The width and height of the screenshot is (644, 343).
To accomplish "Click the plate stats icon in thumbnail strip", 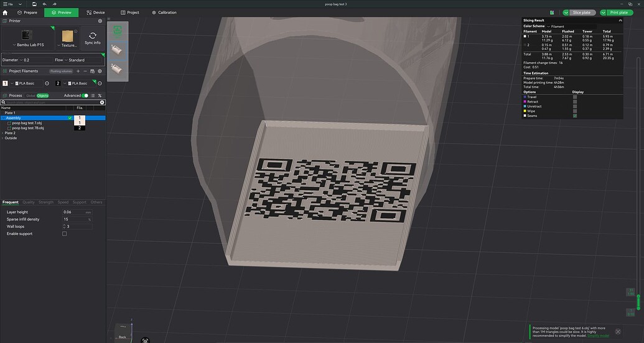I will (x=118, y=30).
